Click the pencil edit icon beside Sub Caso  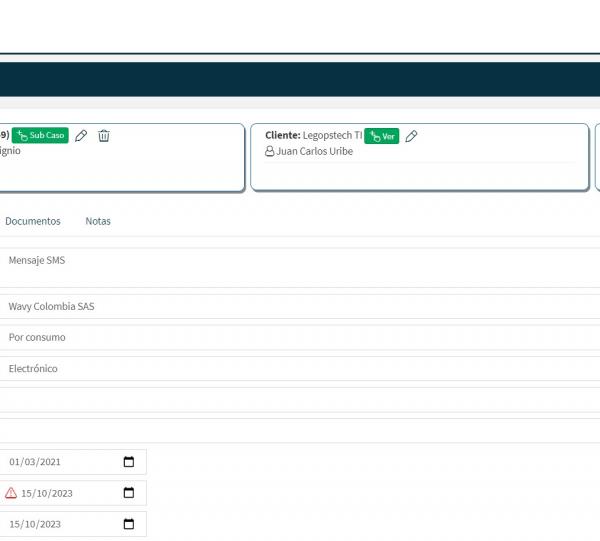81,136
